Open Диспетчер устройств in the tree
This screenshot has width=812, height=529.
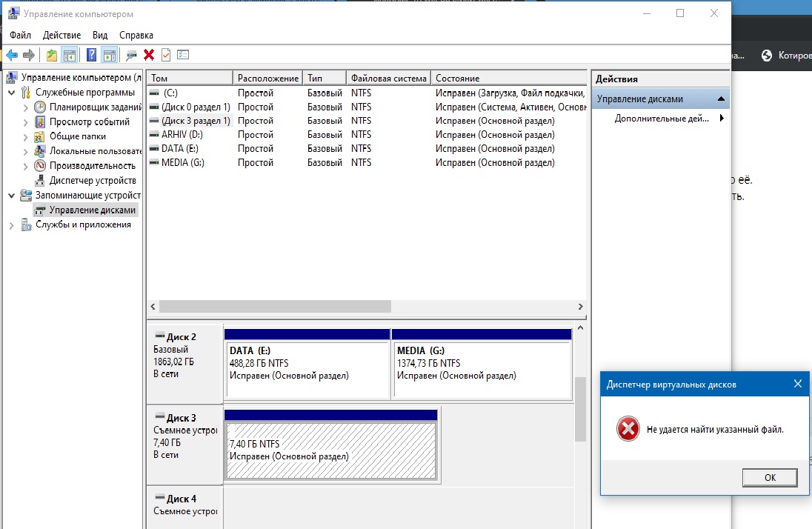point(93,180)
